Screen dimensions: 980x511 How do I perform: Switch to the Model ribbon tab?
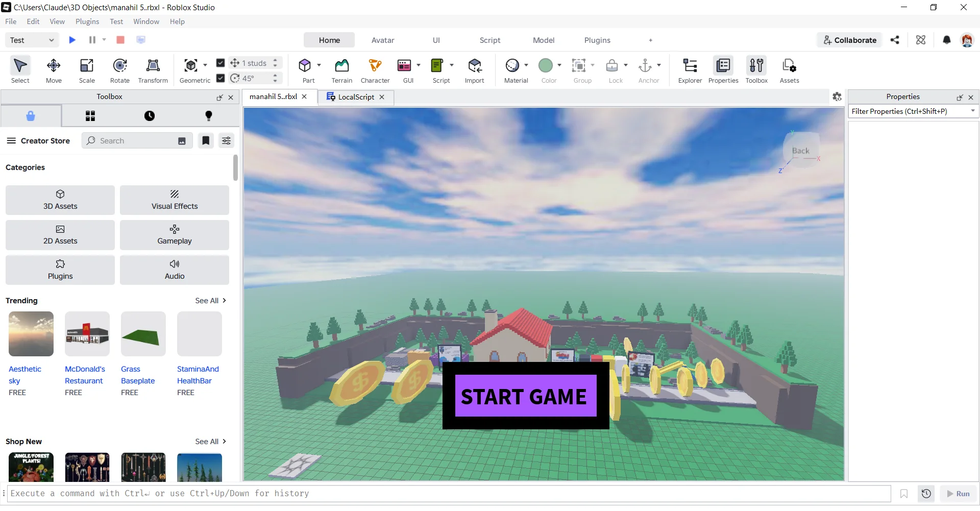(x=544, y=40)
